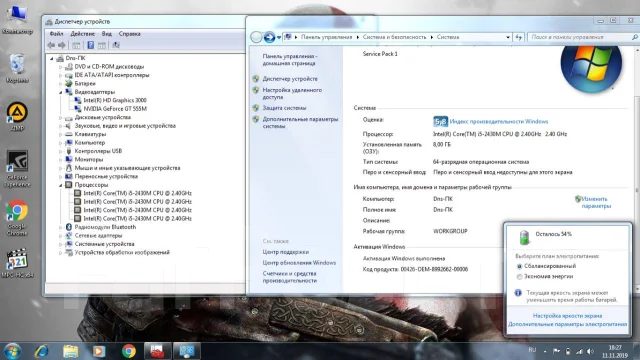Select the Клавиатуры tree item
The image size is (640, 360).
tap(90, 134)
